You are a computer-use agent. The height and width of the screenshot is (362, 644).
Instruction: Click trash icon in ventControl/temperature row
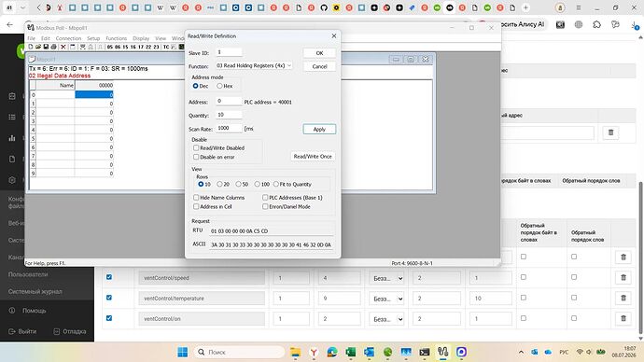[623, 298]
